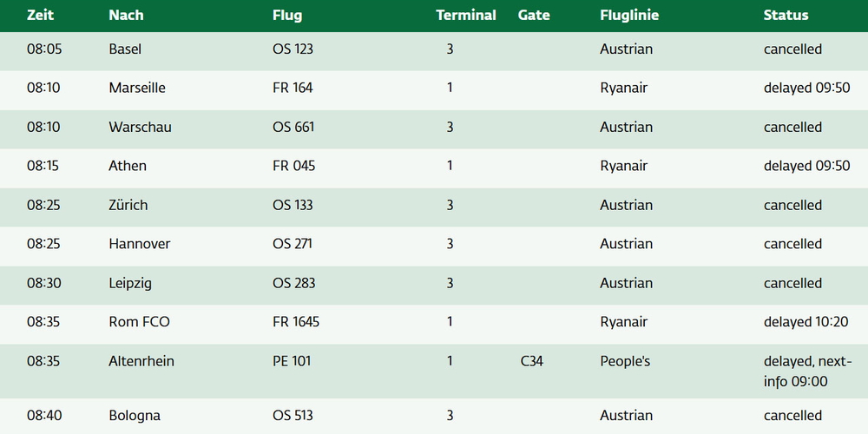Click gate C34 for Altenrhein flight
868x434 pixels.
(x=530, y=361)
